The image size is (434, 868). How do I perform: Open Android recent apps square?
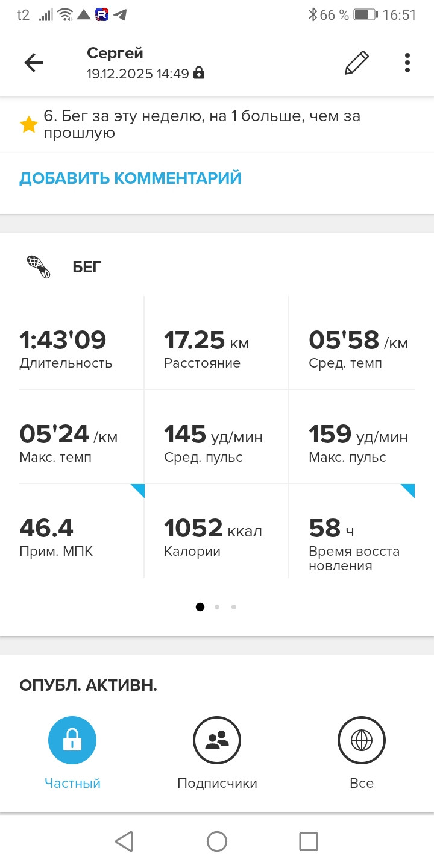point(309,841)
